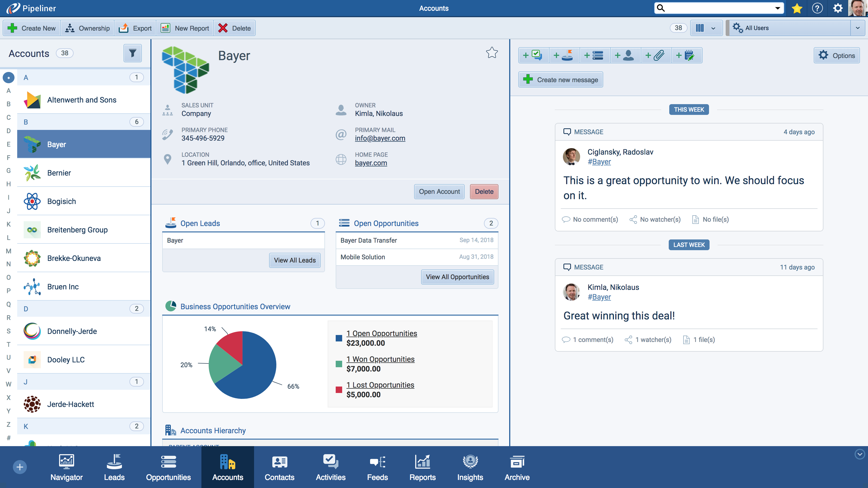This screenshot has height=488, width=868.
Task: Switch to the Opportunities tab
Action: click(168, 467)
